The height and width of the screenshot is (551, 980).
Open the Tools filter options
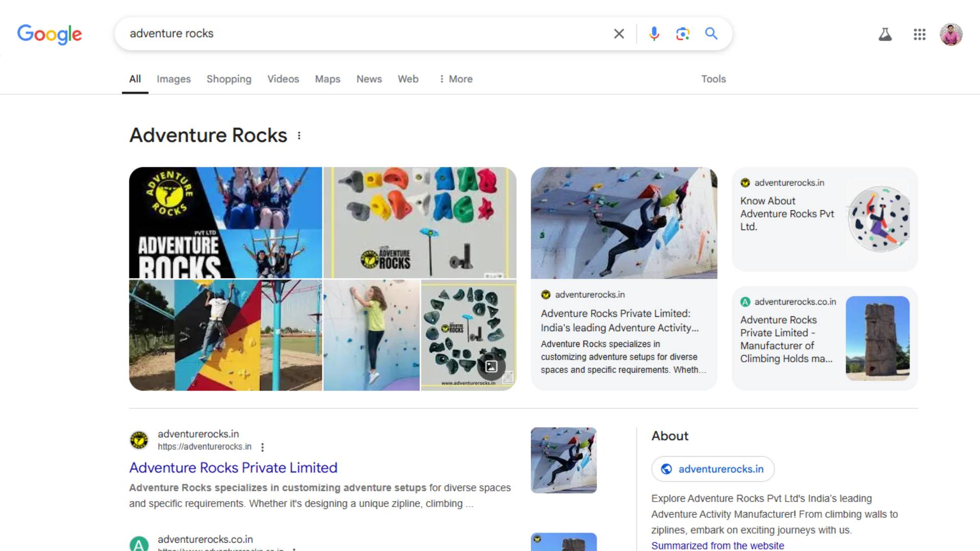point(713,79)
